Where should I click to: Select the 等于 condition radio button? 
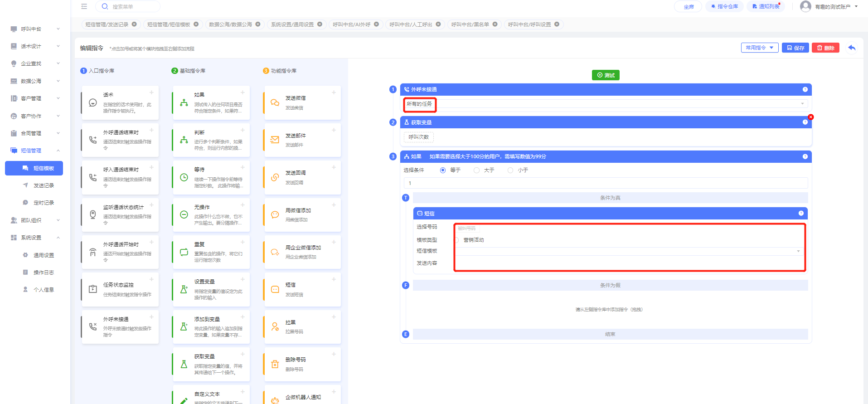[x=443, y=170]
